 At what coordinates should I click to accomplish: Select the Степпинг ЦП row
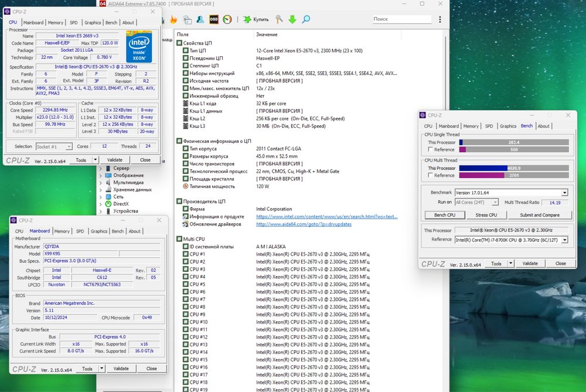click(x=222, y=66)
